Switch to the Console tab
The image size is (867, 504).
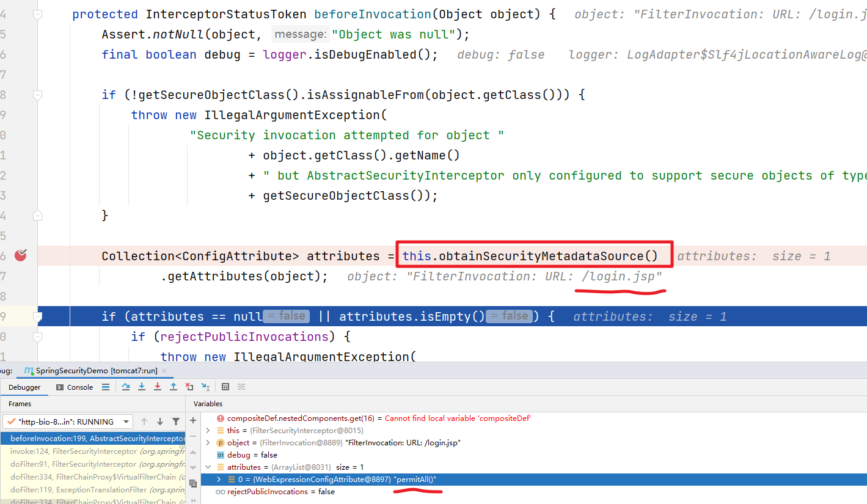pyautogui.click(x=75, y=387)
